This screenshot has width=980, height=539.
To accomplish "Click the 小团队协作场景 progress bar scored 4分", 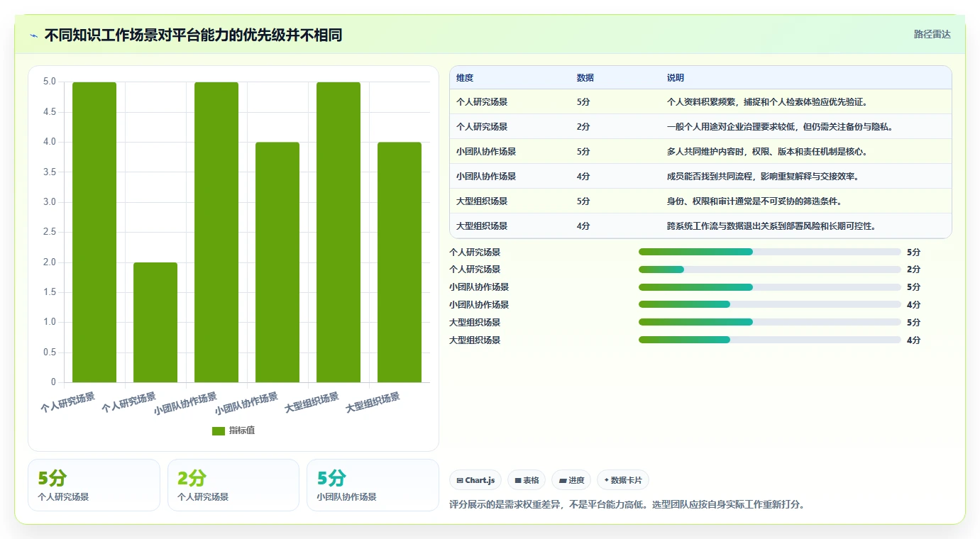I will (770, 304).
